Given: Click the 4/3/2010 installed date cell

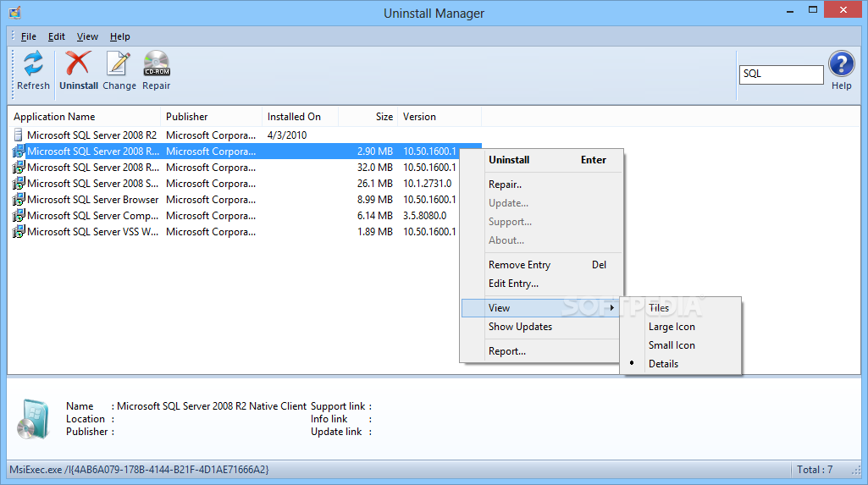Looking at the screenshot, I should click(x=287, y=135).
